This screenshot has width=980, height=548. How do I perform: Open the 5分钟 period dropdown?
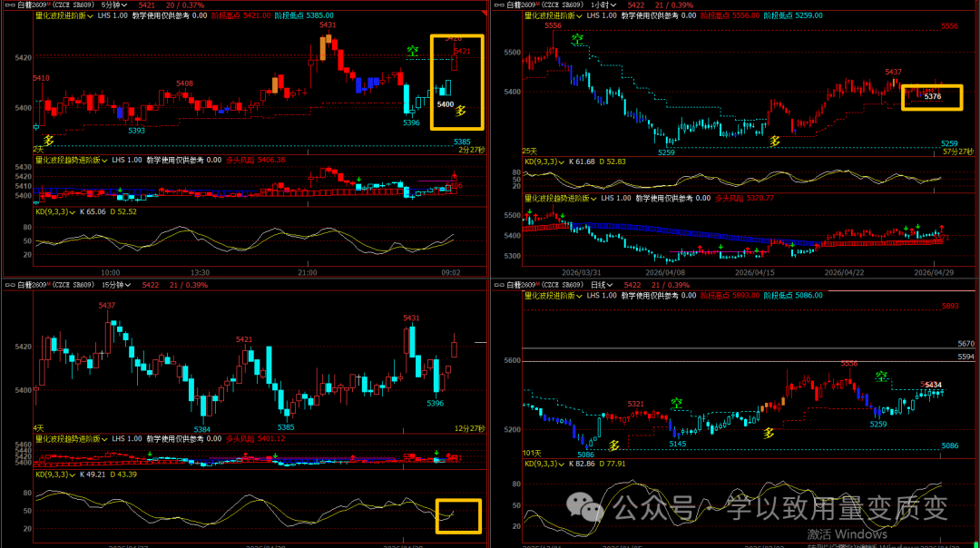point(114,5)
